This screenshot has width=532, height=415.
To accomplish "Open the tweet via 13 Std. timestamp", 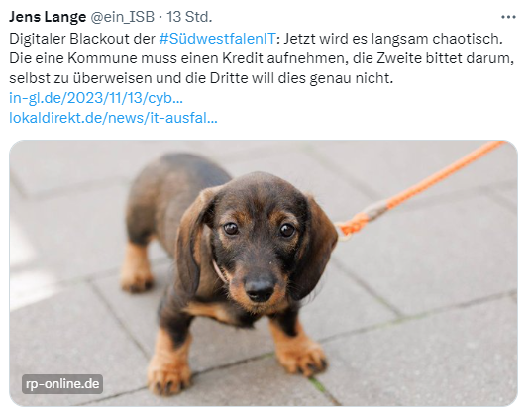I will click(x=189, y=17).
